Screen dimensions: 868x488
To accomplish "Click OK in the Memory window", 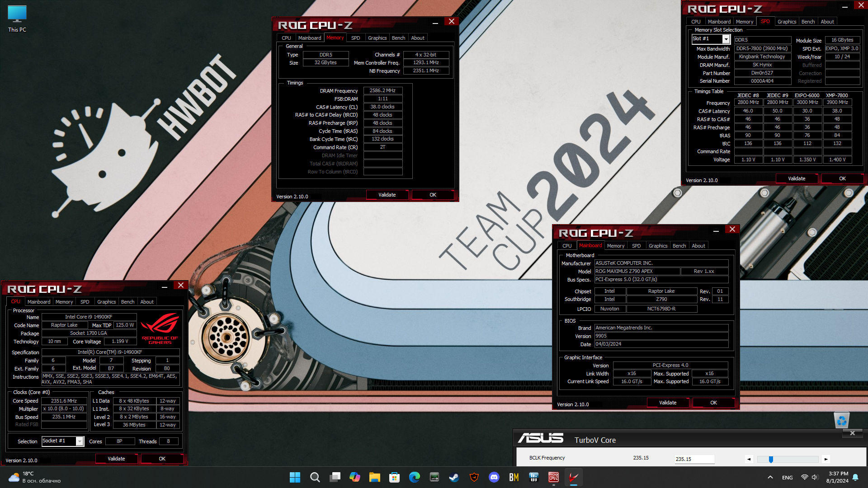I will [x=433, y=195].
